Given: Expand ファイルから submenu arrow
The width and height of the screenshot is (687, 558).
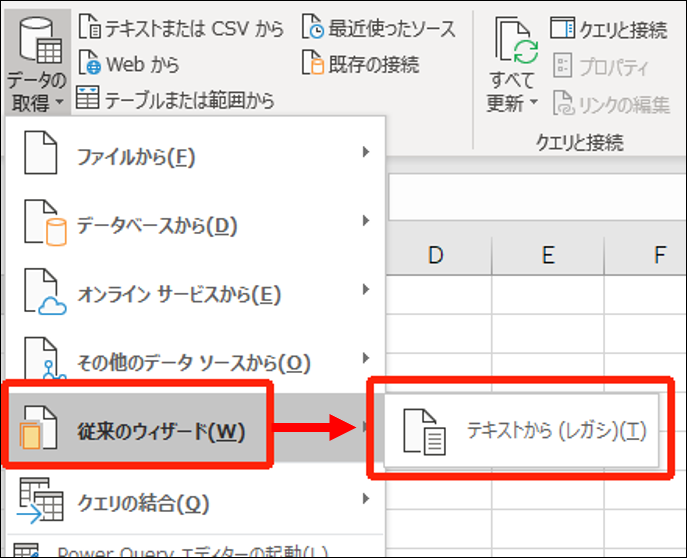Looking at the screenshot, I should [366, 152].
